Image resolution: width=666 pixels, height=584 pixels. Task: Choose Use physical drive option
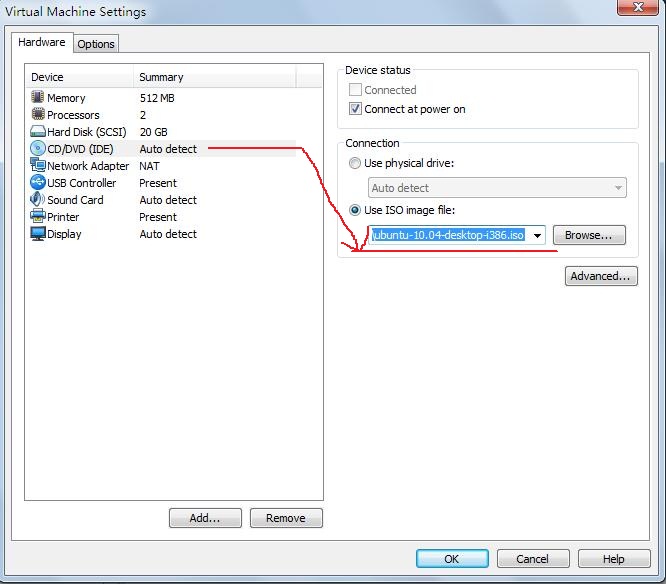click(x=355, y=163)
